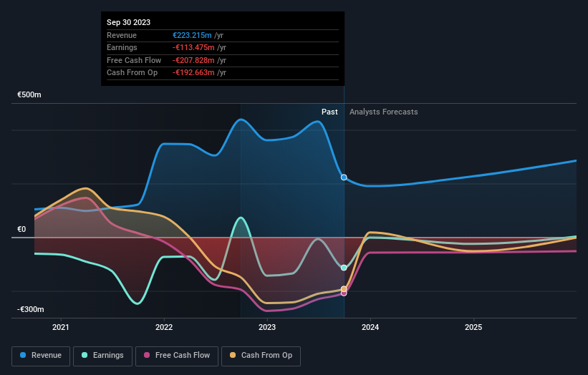Click the €223.215m revenue value
Screen dimensions: 588x375
(192, 35)
